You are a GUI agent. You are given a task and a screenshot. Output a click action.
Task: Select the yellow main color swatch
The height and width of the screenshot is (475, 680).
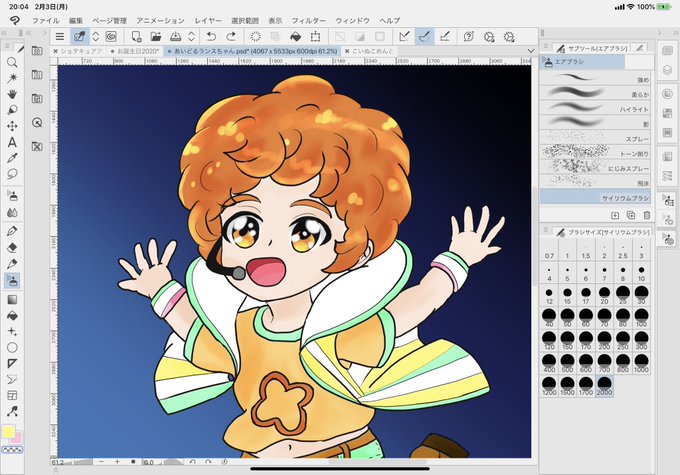click(x=8, y=432)
